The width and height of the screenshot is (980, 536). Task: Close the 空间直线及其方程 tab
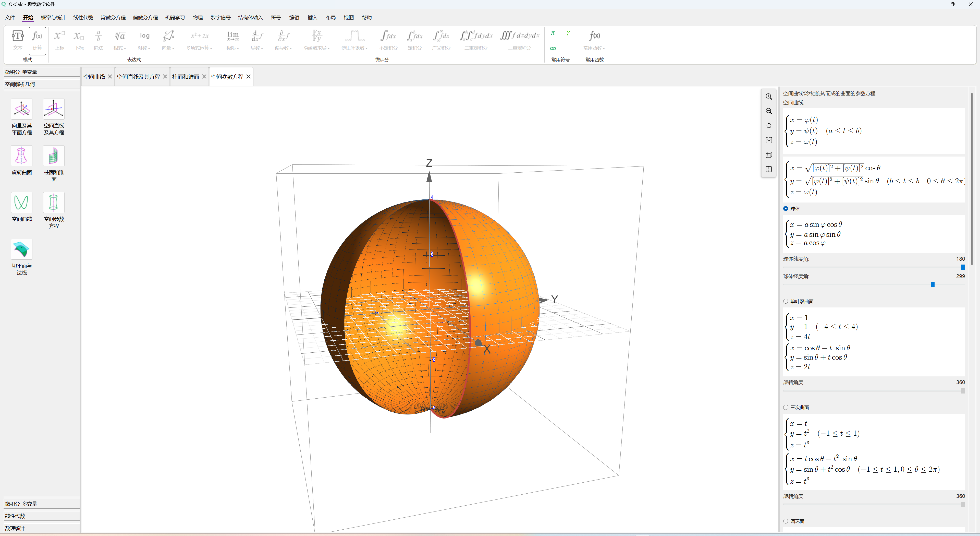click(165, 77)
